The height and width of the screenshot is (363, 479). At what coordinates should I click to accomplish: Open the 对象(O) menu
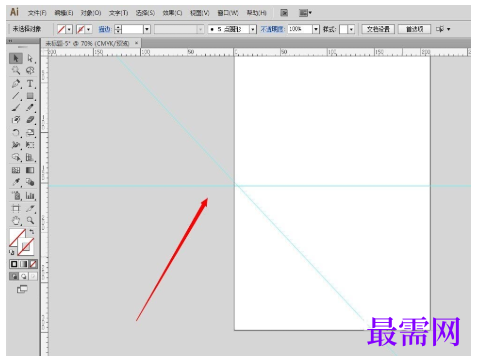(x=91, y=13)
